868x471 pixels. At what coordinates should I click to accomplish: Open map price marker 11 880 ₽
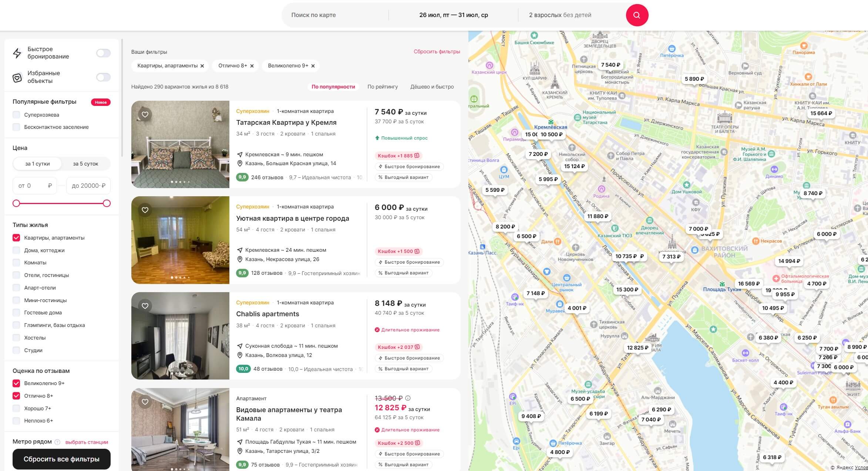pyautogui.click(x=598, y=216)
